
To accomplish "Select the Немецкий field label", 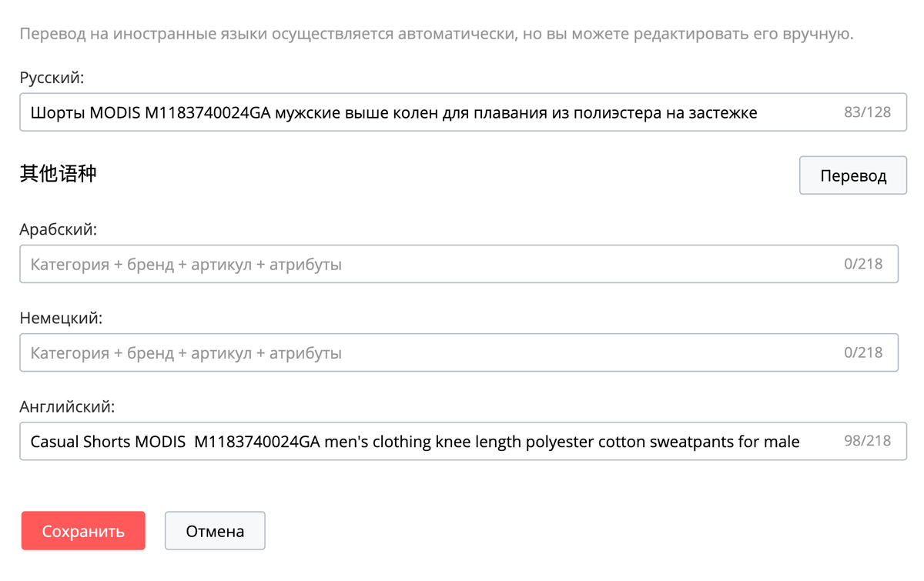I will click(61, 318).
